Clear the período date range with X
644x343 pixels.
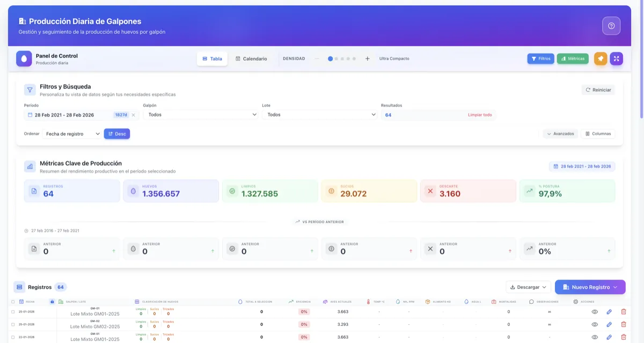click(133, 115)
